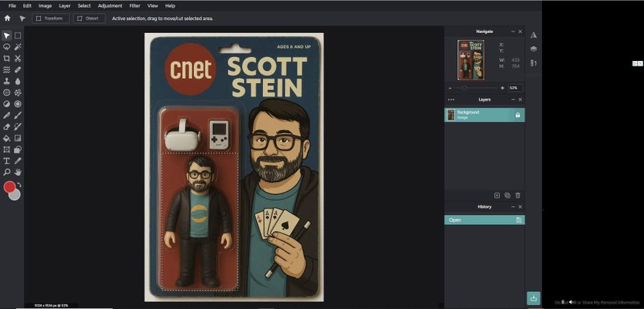
Task: Select the Arrange (arrow) tool
Action: 7,36
